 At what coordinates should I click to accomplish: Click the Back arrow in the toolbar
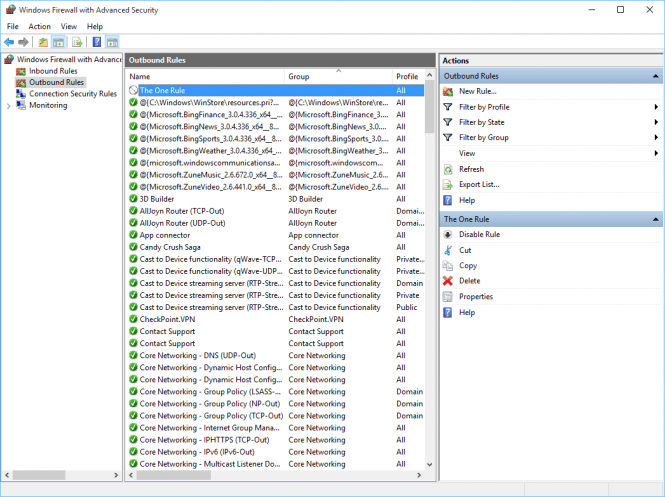pyautogui.click(x=9, y=42)
